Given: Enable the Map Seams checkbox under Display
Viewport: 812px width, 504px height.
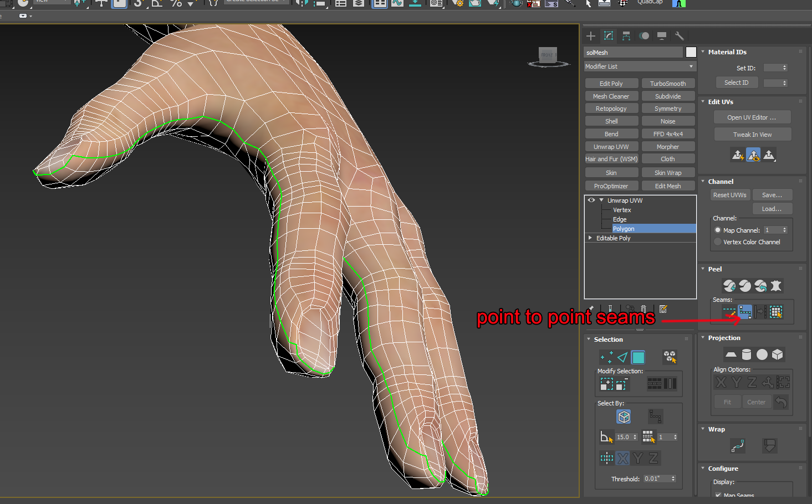Looking at the screenshot, I should (x=717, y=496).
